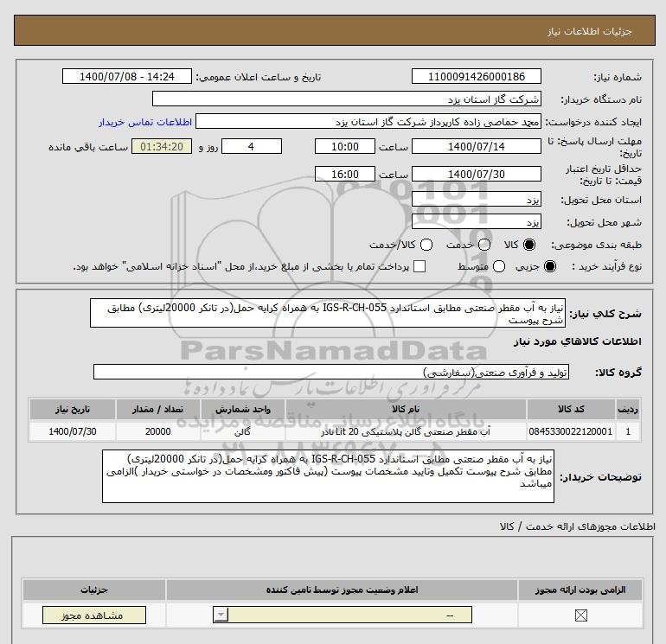Click the شماره نیاز field 1100091426000186
The width and height of the screenshot is (666, 644).
(x=476, y=76)
